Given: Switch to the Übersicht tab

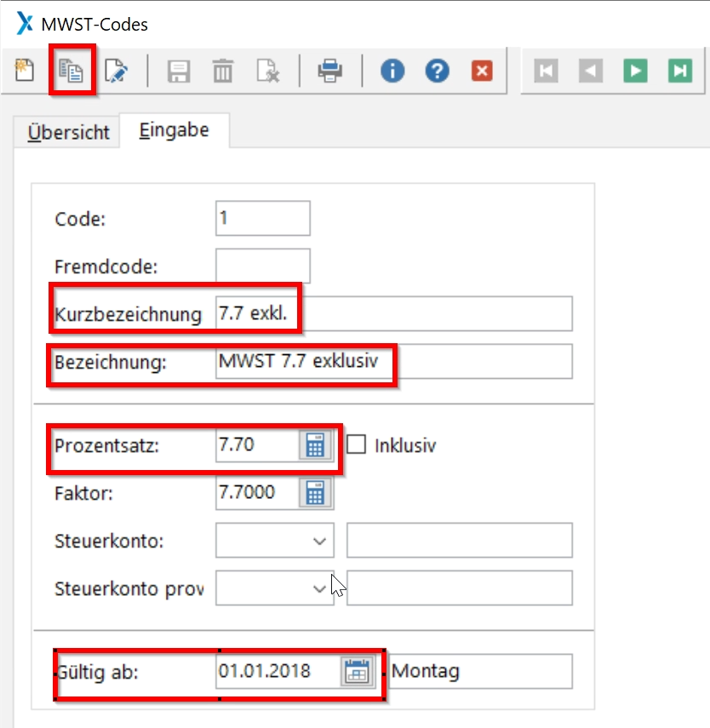Looking at the screenshot, I should tap(68, 133).
